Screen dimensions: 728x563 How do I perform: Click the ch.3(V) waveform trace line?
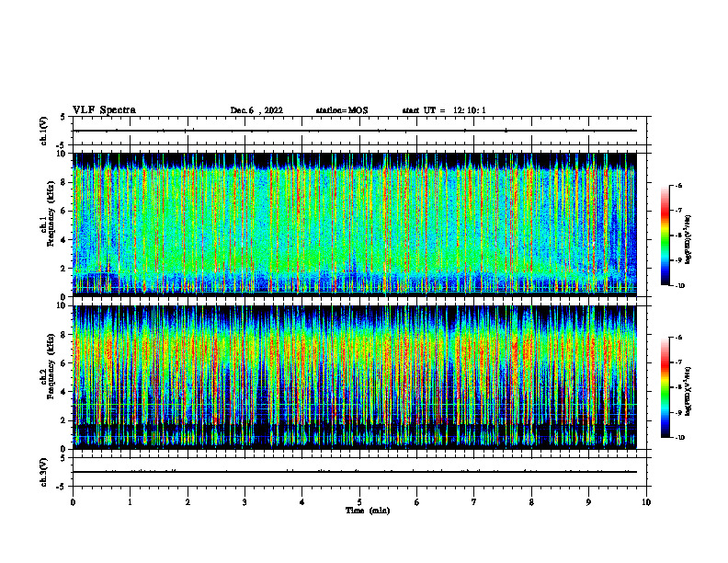click(x=355, y=472)
